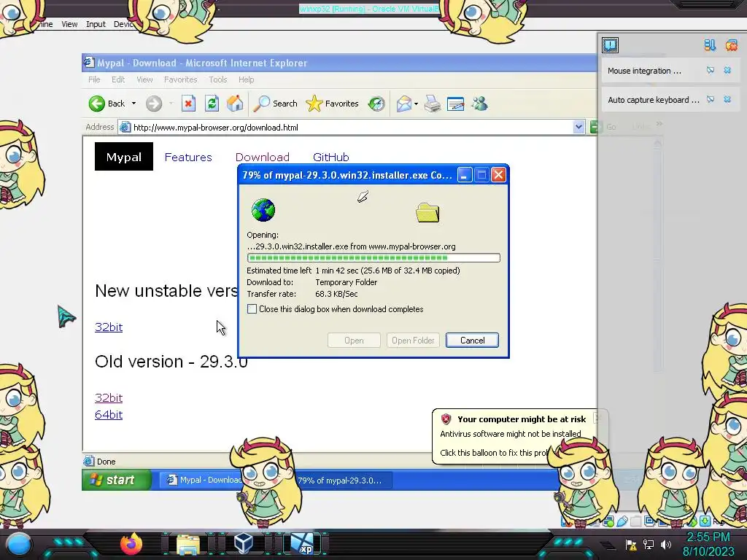This screenshot has width=747, height=560.
Task: Click the 64bit download link
Action: (x=109, y=415)
